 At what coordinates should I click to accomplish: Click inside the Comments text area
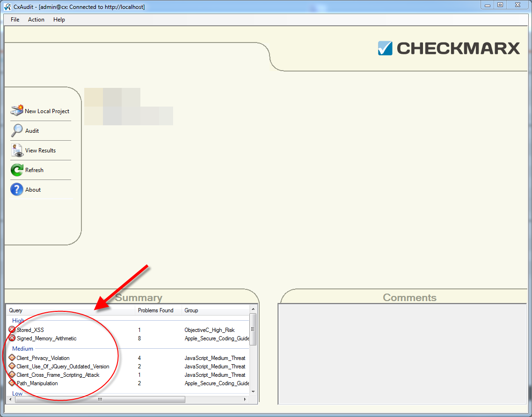(402, 353)
